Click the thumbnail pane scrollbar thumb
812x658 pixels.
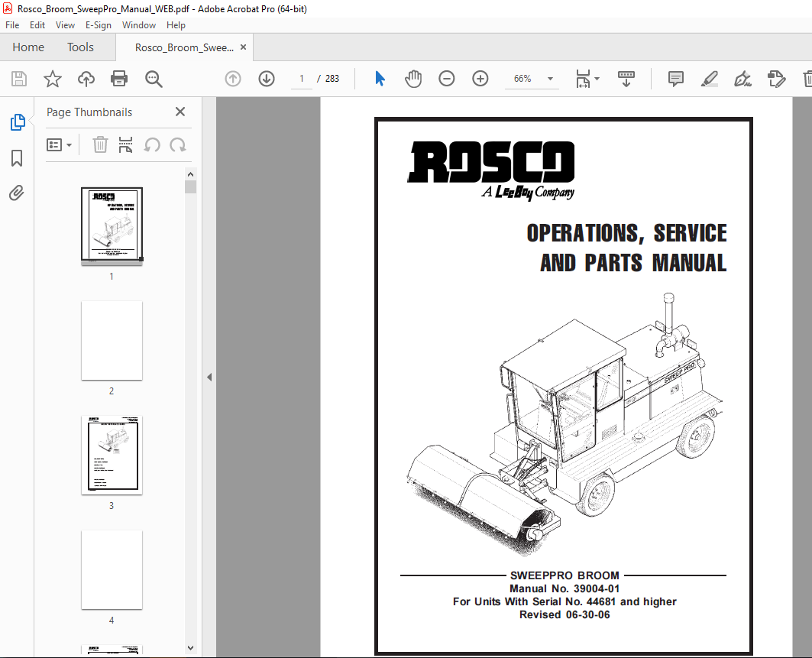[x=190, y=186]
